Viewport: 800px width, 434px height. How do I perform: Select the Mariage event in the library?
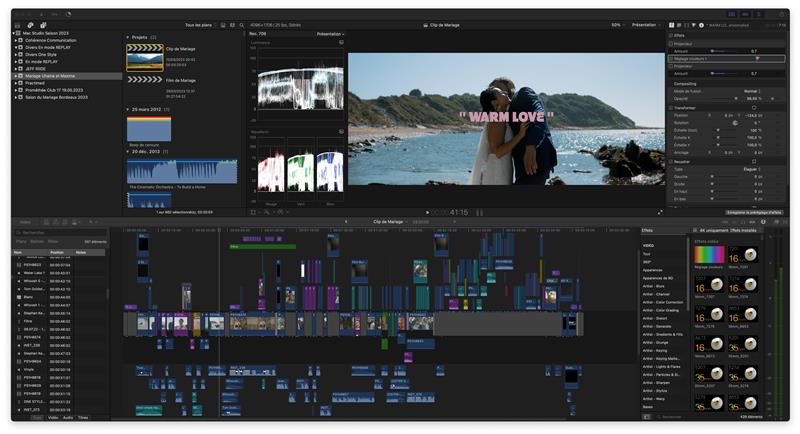click(67, 76)
